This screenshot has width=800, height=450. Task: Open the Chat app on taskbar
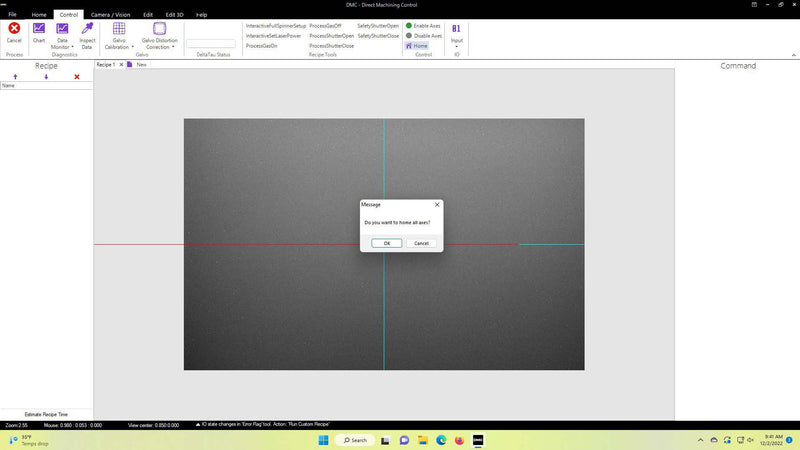click(x=404, y=440)
